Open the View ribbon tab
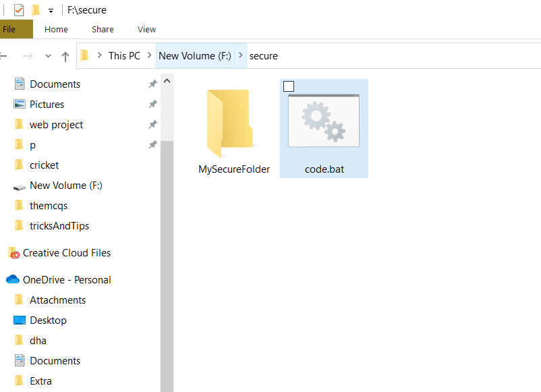The height and width of the screenshot is (392, 541). coord(146,29)
